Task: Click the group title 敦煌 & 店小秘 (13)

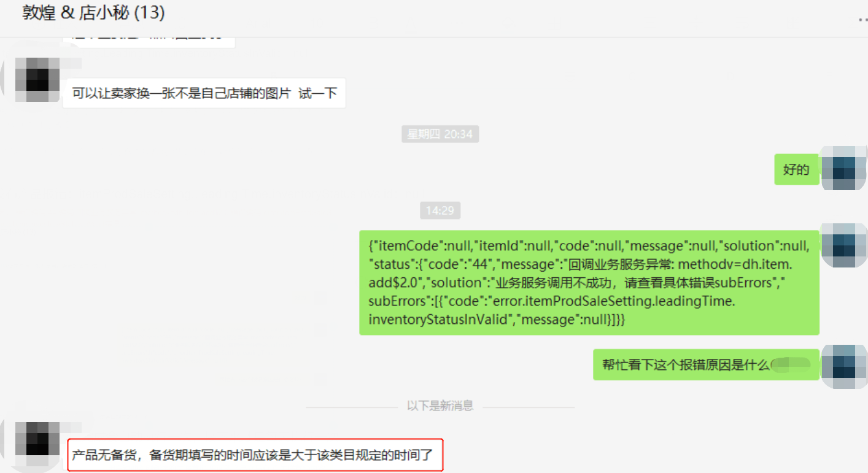Action: click(93, 12)
